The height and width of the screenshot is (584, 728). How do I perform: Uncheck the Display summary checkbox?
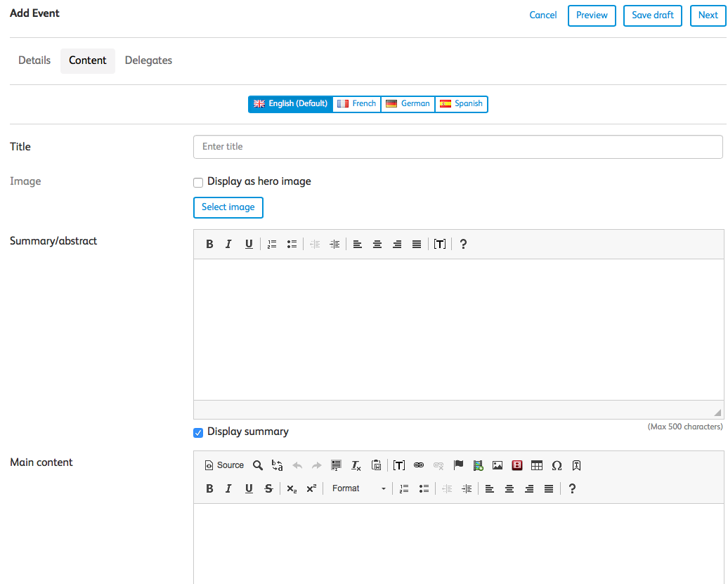point(198,433)
